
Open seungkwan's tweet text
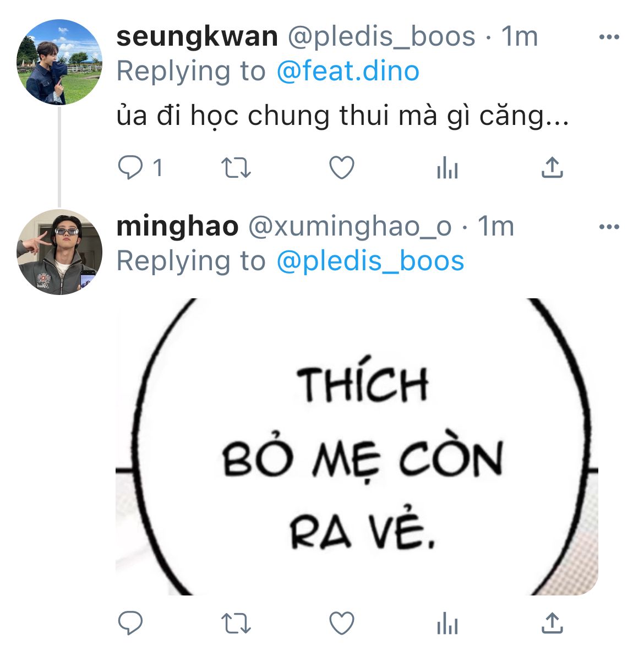[343, 116]
